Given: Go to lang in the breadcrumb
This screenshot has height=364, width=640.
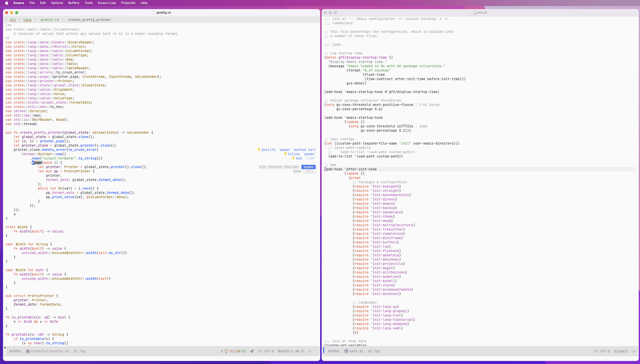Looking at the screenshot, I should coord(27,20).
